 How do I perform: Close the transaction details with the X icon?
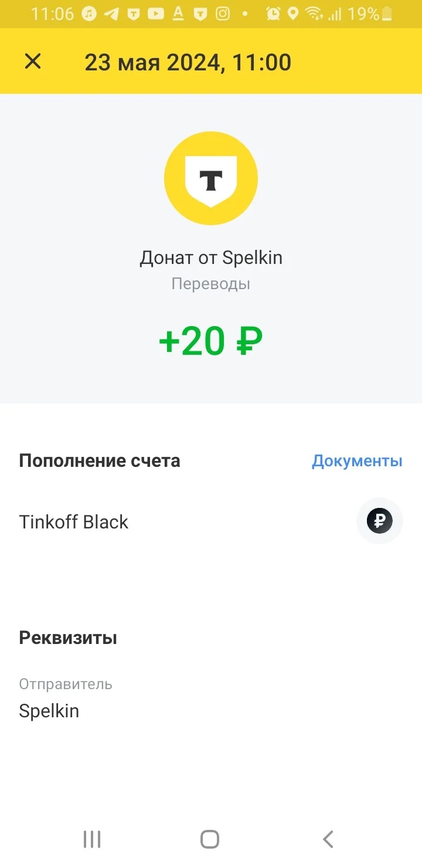tap(33, 61)
